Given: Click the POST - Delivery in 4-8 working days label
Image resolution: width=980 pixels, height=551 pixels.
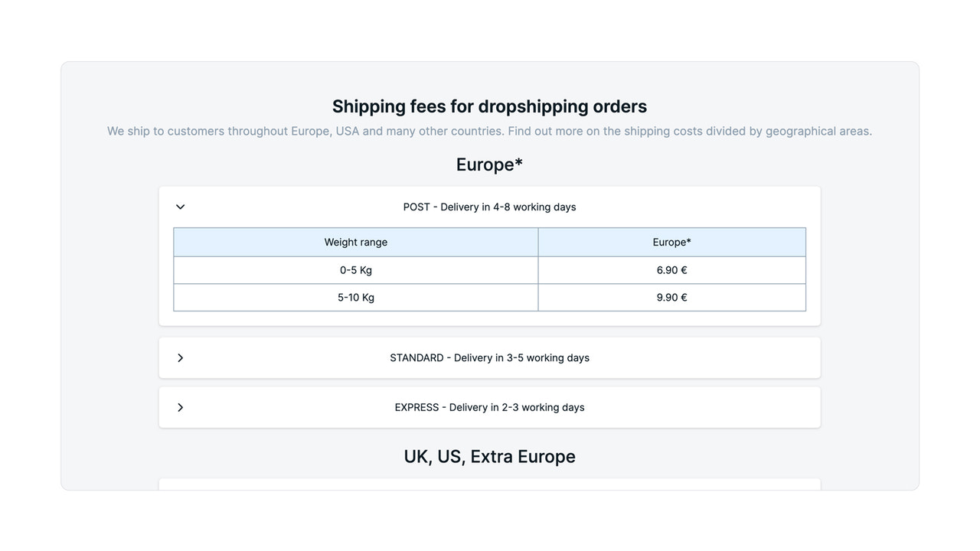Looking at the screenshot, I should pyautogui.click(x=489, y=207).
